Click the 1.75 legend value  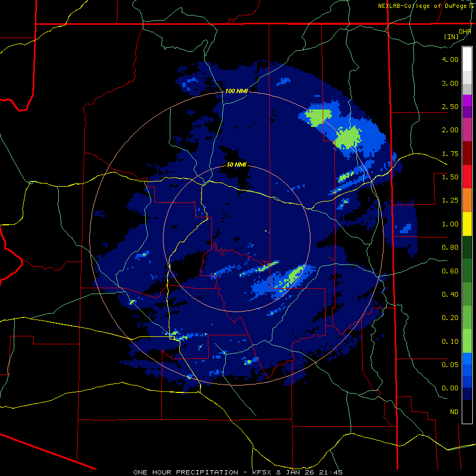pos(450,153)
